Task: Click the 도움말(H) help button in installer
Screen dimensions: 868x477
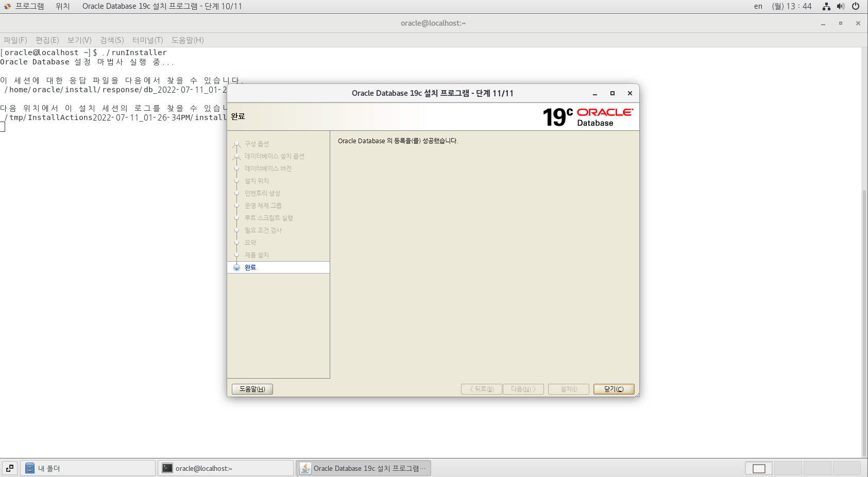Action: (x=252, y=389)
